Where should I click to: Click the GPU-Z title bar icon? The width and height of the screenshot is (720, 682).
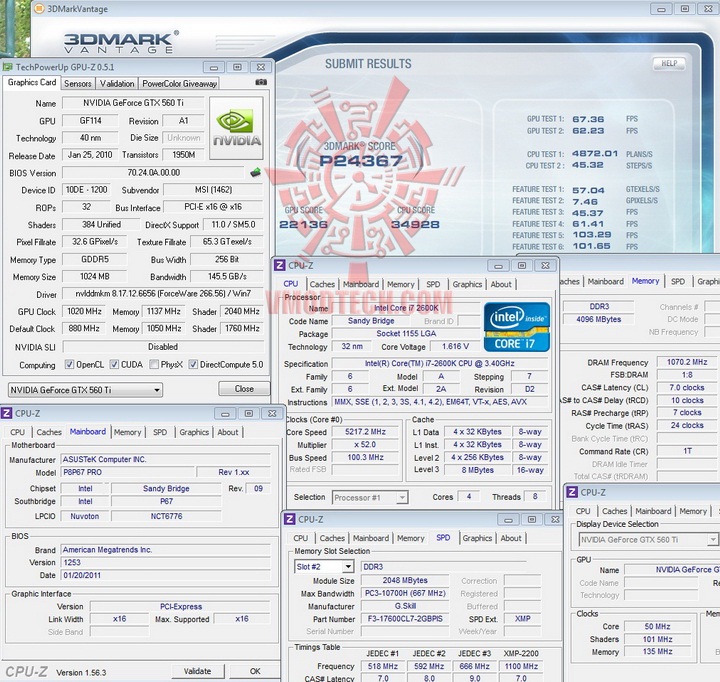[7, 67]
